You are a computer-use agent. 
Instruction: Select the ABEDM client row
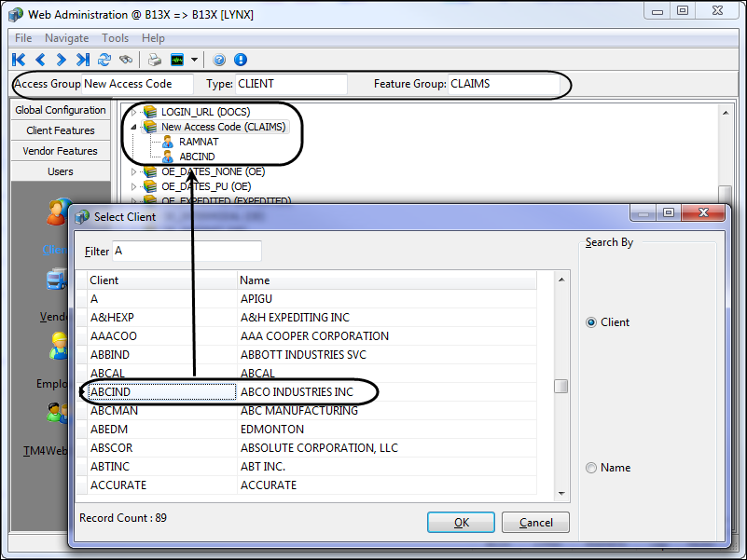click(306, 429)
